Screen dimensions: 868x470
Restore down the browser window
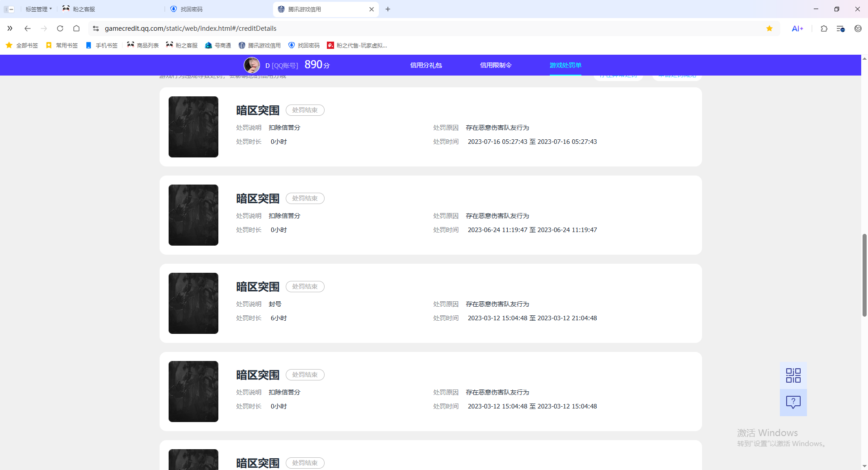coord(837,9)
